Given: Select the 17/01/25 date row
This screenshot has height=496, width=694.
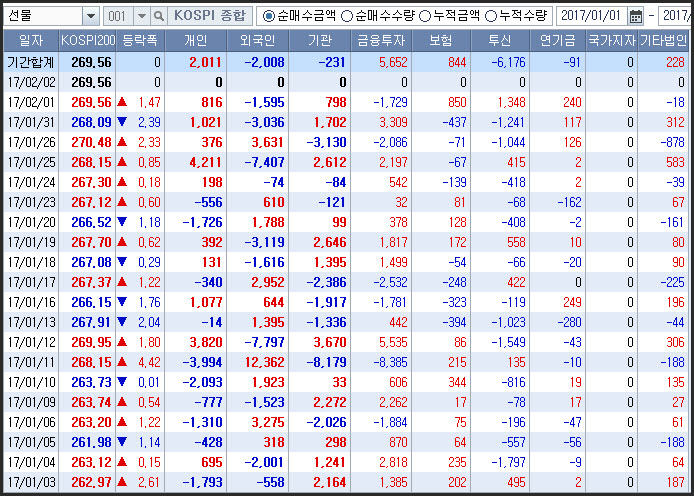Looking at the screenshot, I should coord(346,162).
